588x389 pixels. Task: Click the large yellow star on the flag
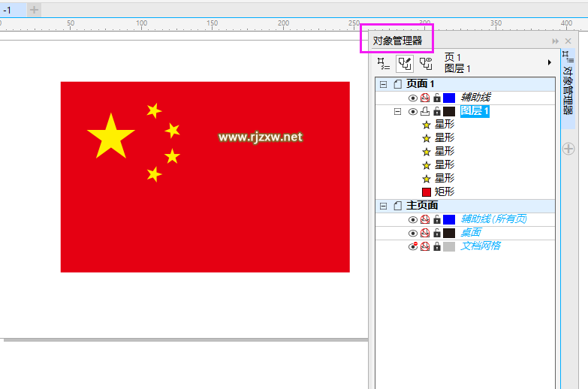point(110,138)
